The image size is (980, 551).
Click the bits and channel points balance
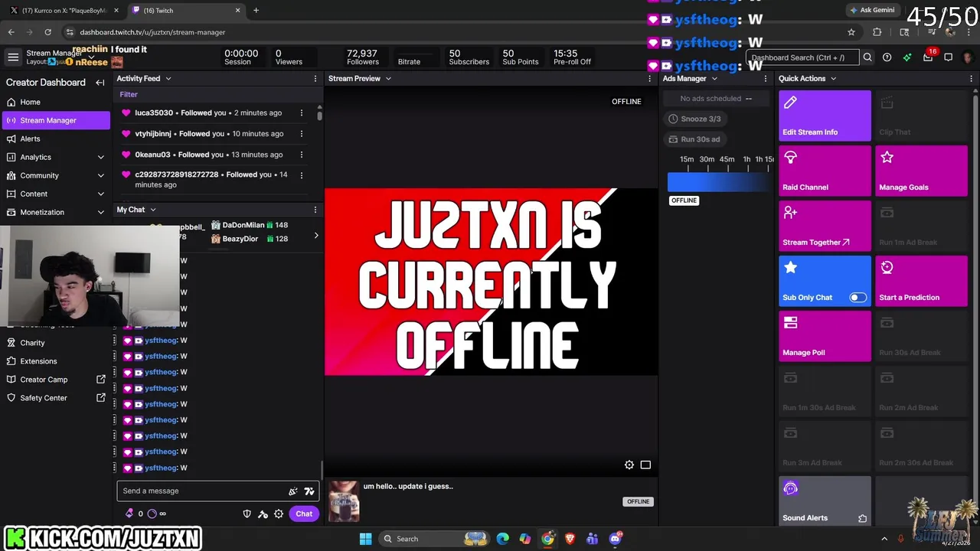point(145,514)
